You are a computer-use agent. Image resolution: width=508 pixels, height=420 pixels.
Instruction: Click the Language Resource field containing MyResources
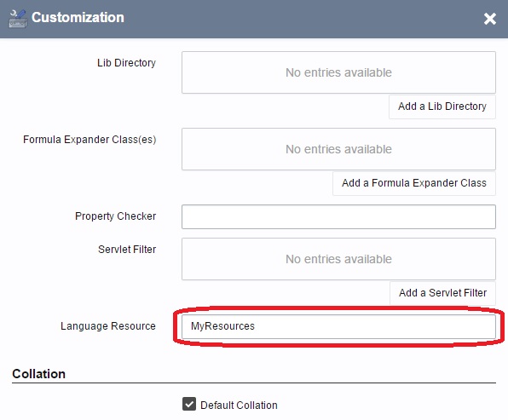tap(338, 326)
